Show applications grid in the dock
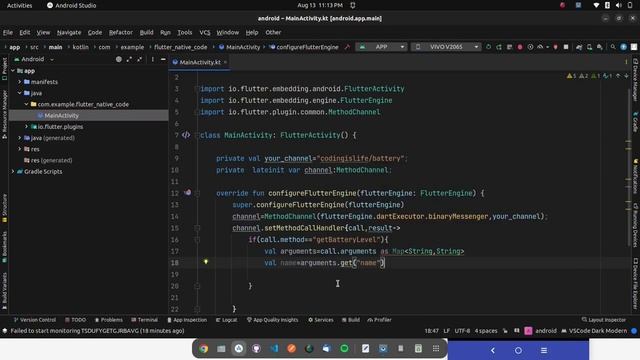 click(x=436, y=349)
